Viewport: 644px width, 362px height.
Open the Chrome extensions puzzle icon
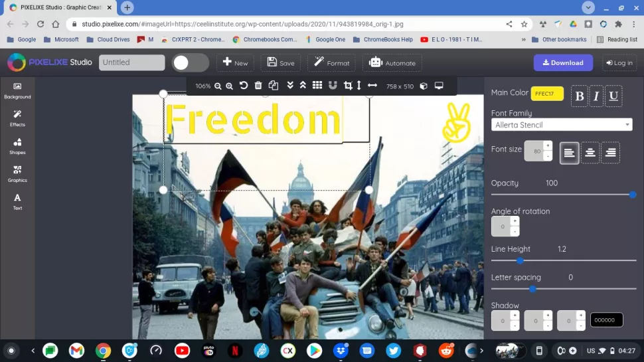click(x=618, y=24)
